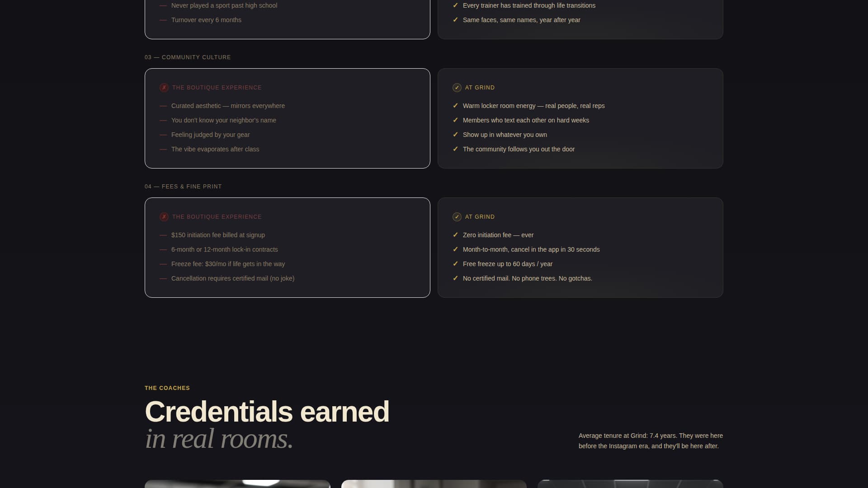Click the Month-to-month, cancel in the app line

[531, 249]
